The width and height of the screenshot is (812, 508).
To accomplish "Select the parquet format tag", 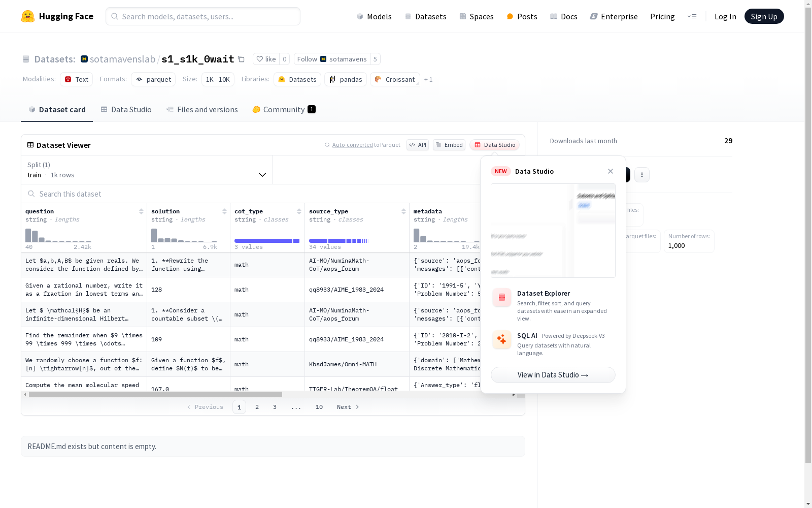I will (153, 79).
